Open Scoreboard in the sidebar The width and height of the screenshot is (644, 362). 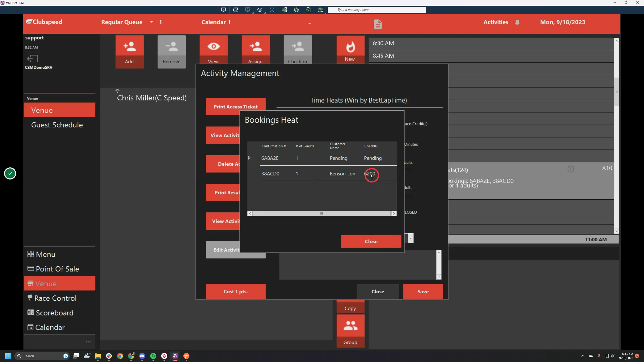60,312
